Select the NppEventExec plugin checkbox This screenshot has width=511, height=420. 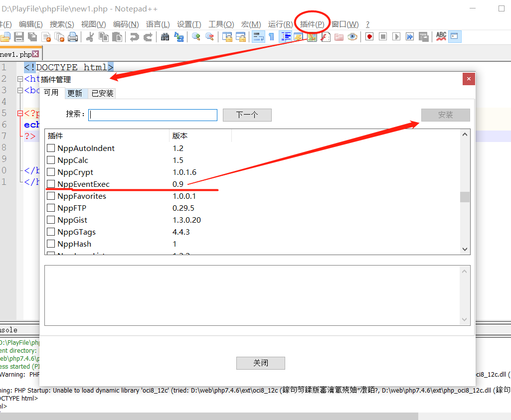click(x=51, y=184)
